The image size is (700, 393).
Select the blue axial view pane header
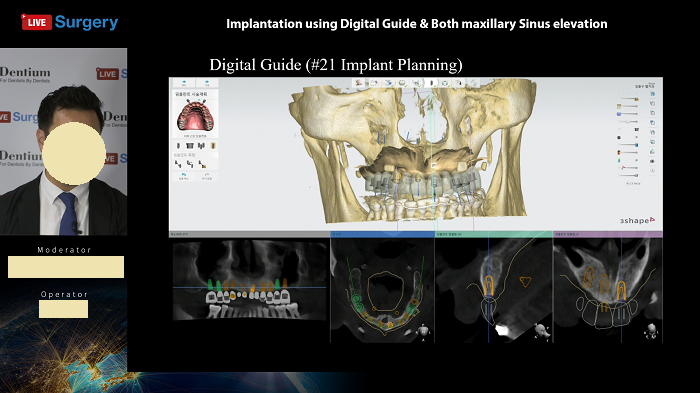[x=382, y=234]
